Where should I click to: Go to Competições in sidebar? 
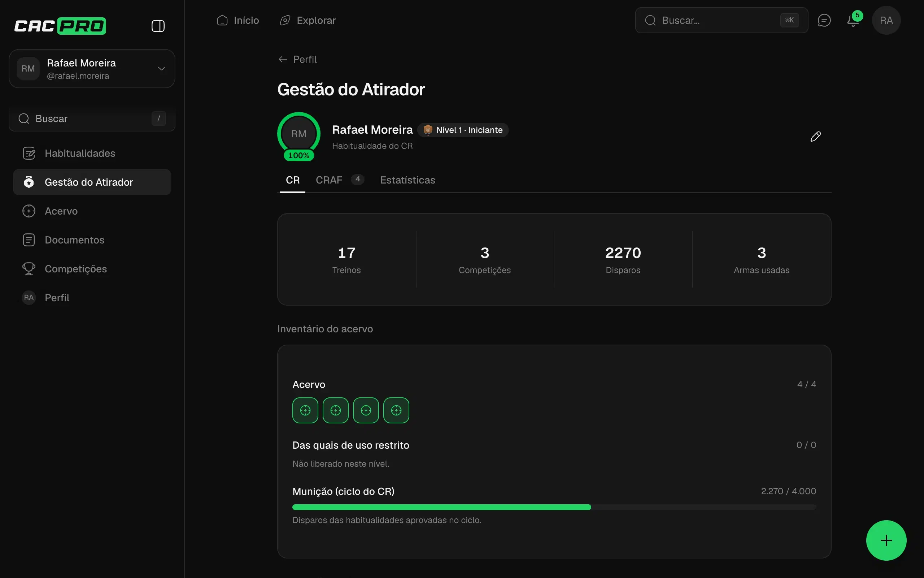pyautogui.click(x=92, y=269)
